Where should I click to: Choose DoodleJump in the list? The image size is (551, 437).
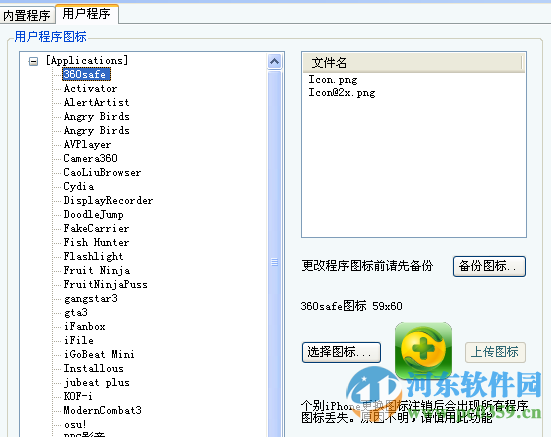[x=93, y=214]
